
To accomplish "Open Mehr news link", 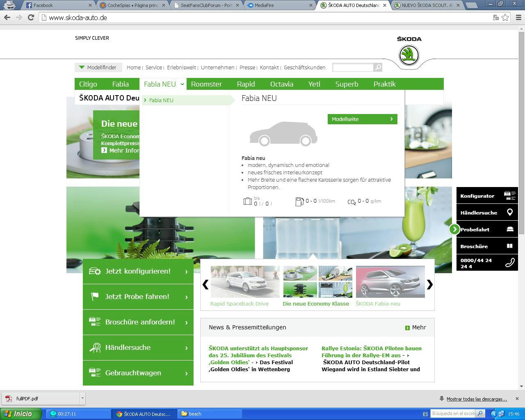I will (415, 327).
